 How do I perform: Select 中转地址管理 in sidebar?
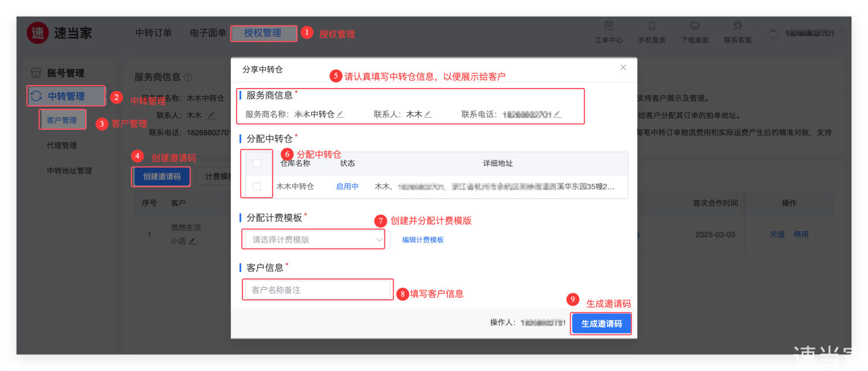tap(69, 171)
